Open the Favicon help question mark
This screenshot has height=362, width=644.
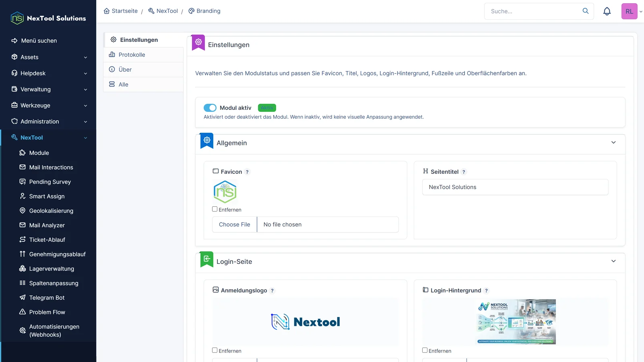tap(247, 172)
